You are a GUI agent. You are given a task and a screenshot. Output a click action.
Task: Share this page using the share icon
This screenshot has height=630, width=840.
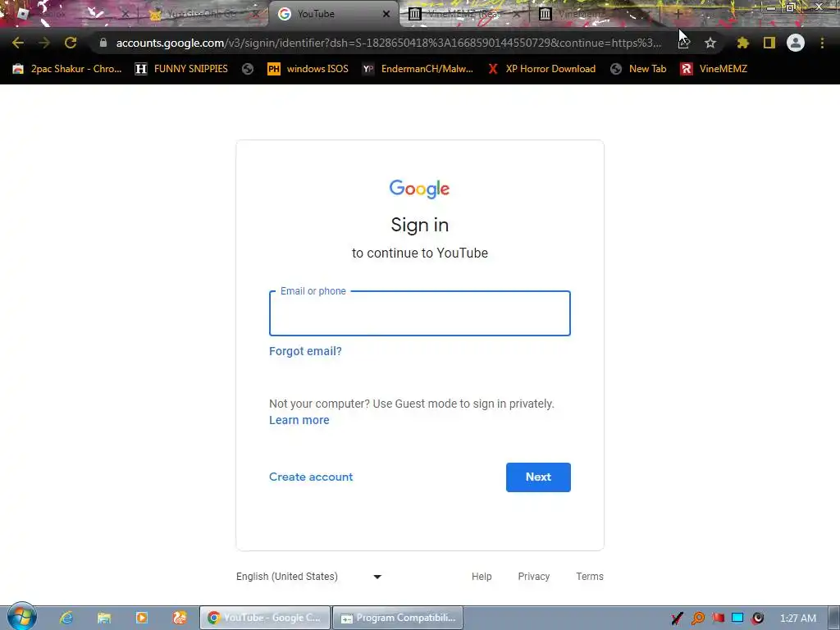pos(683,43)
